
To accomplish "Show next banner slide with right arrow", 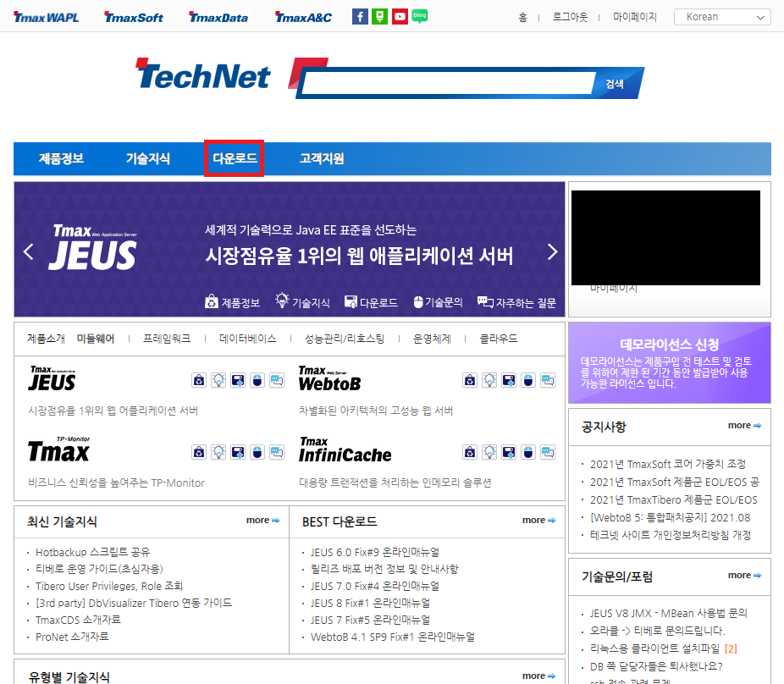I will coord(552,251).
